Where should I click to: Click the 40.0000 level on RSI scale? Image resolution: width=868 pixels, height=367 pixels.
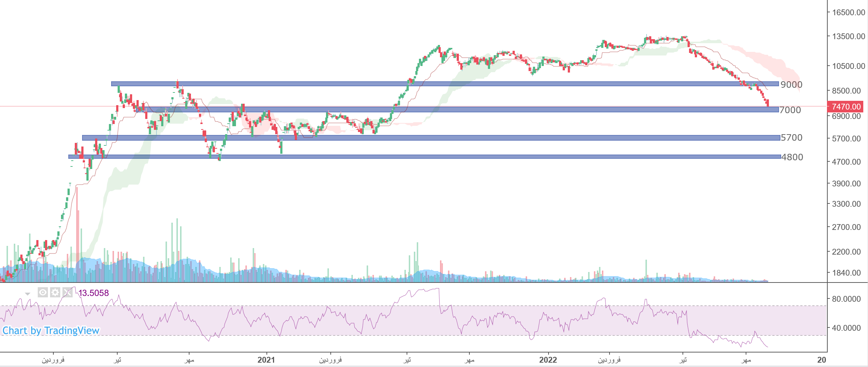point(846,328)
